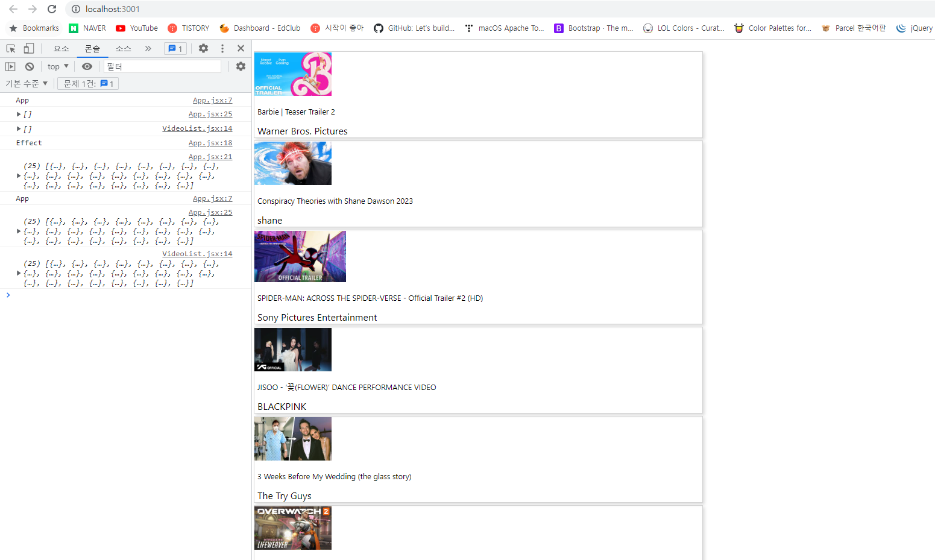Show more DevTools tabs chevron
The height and width of the screenshot is (560, 935).
tap(148, 49)
